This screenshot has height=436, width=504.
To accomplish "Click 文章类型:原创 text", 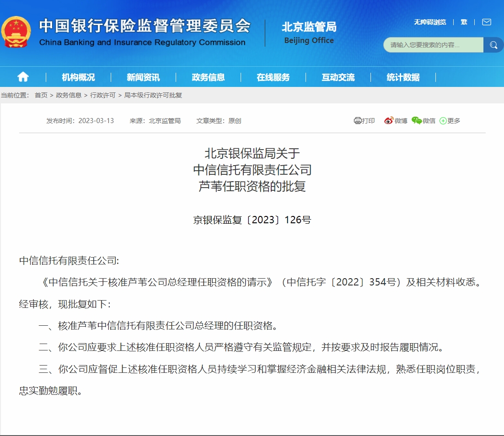I will click(x=219, y=121).
